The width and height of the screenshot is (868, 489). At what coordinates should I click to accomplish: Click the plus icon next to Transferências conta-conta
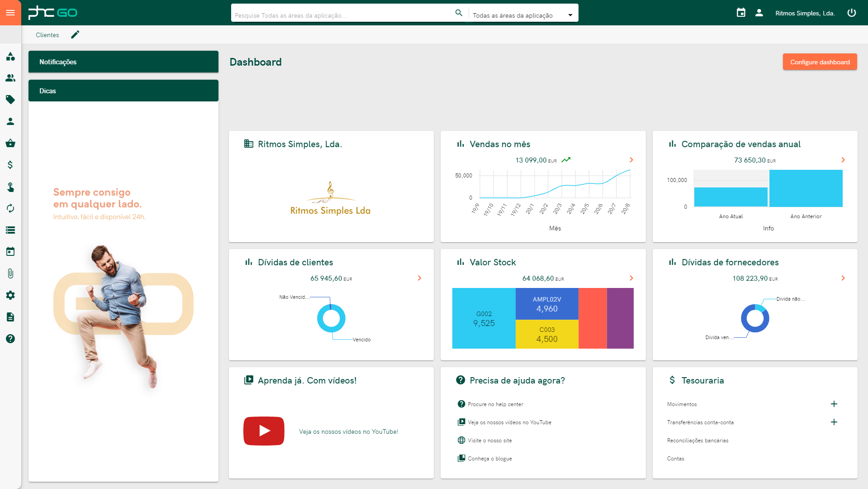pyautogui.click(x=834, y=422)
